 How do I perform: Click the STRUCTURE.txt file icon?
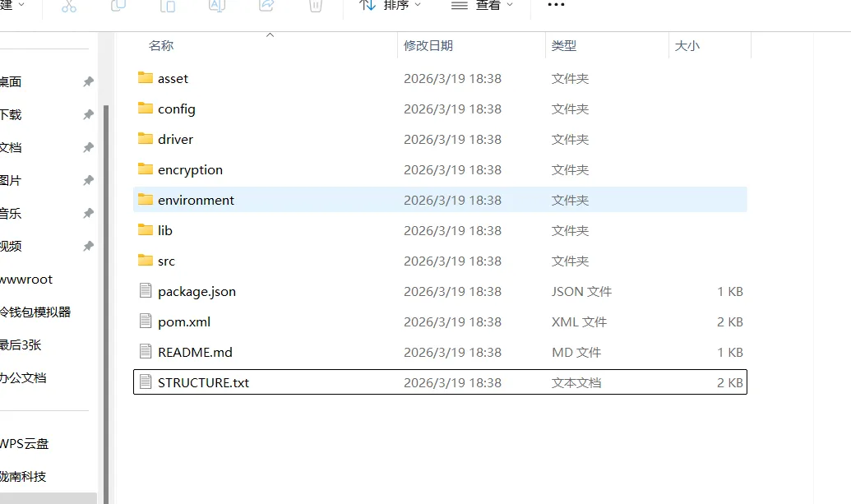coord(146,381)
